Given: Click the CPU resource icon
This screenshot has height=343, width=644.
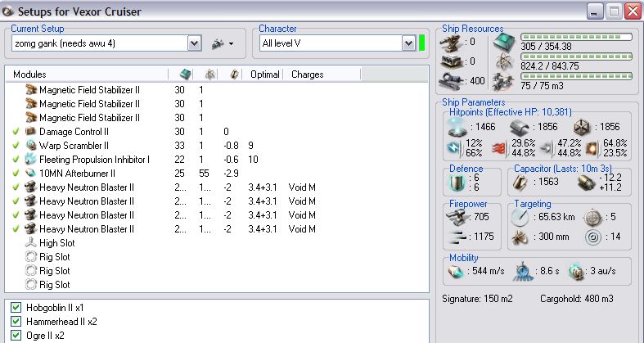Looking at the screenshot, I should 504,42.
